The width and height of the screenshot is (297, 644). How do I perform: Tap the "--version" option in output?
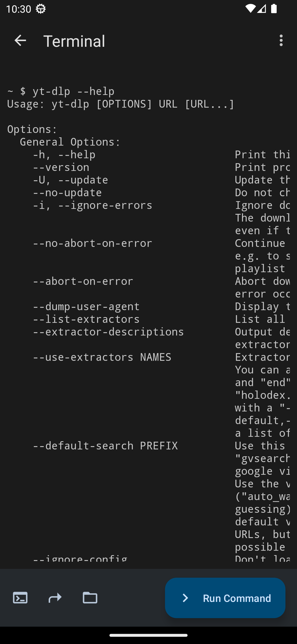(61, 167)
